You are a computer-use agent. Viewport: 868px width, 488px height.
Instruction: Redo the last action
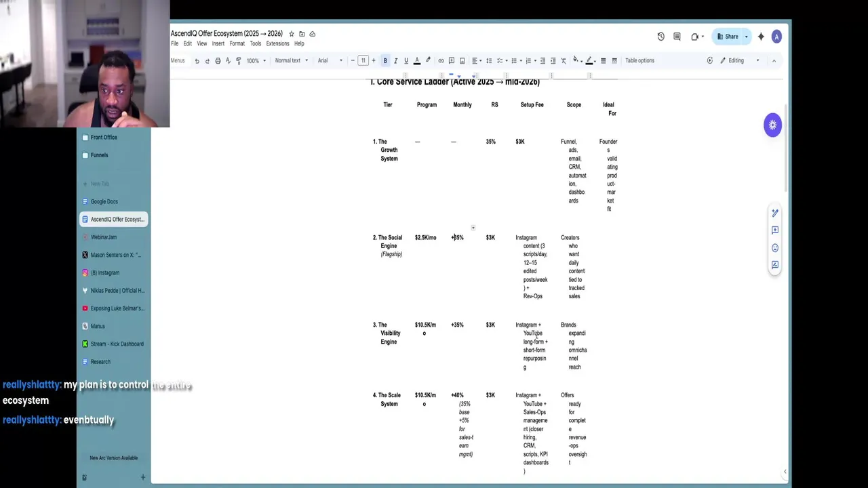[207, 61]
